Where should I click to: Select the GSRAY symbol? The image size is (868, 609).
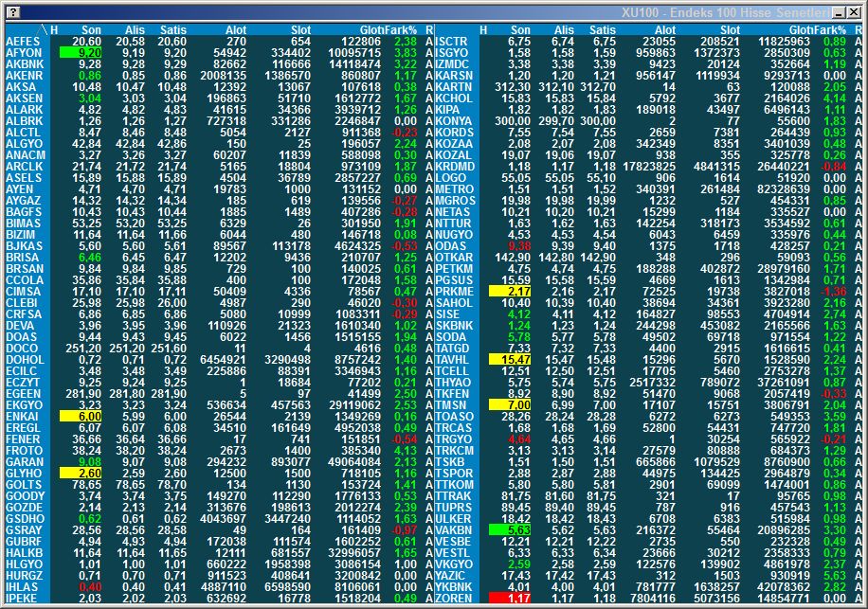(x=24, y=529)
